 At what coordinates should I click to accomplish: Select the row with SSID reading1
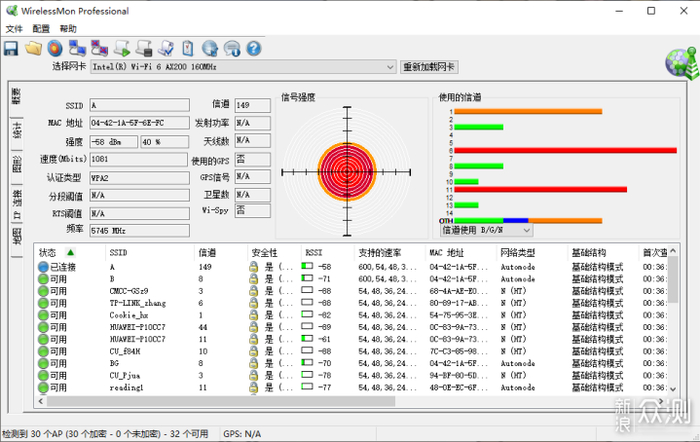click(x=352, y=388)
